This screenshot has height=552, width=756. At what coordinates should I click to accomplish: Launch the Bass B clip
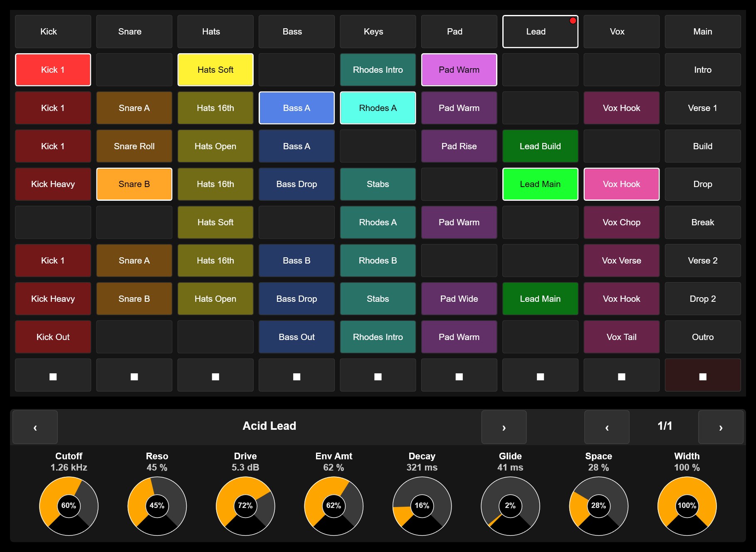(x=296, y=261)
